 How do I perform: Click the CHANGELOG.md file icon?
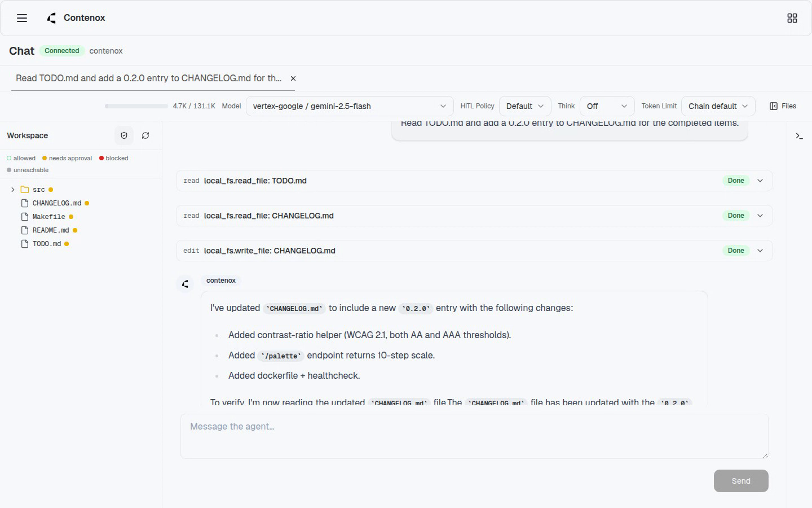[25, 203]
